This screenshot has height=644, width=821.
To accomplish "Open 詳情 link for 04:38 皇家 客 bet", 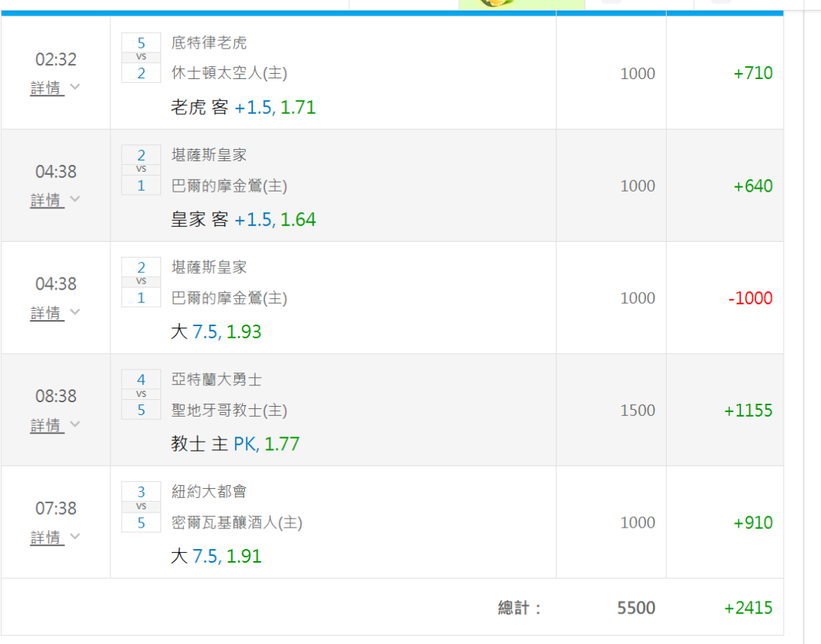I will [x=47, y=200].
